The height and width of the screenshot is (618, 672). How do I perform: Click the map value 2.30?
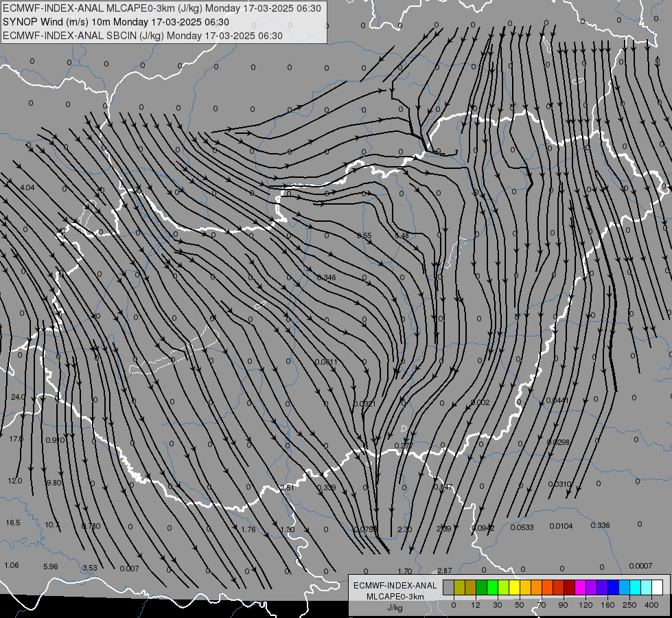click(404, 529)
